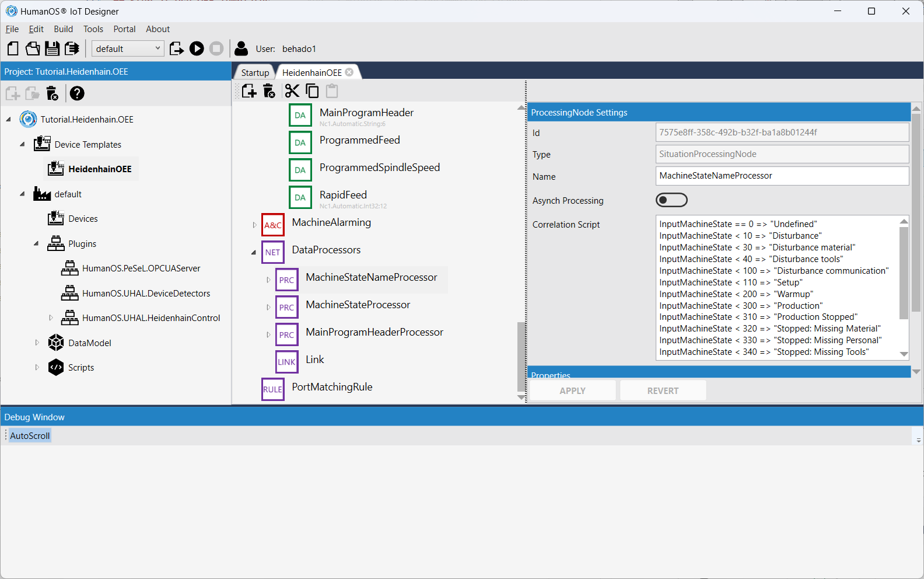The image size is (924, 579).
Task: Click the Deploy/export target icon
Action: coord(176,48)
